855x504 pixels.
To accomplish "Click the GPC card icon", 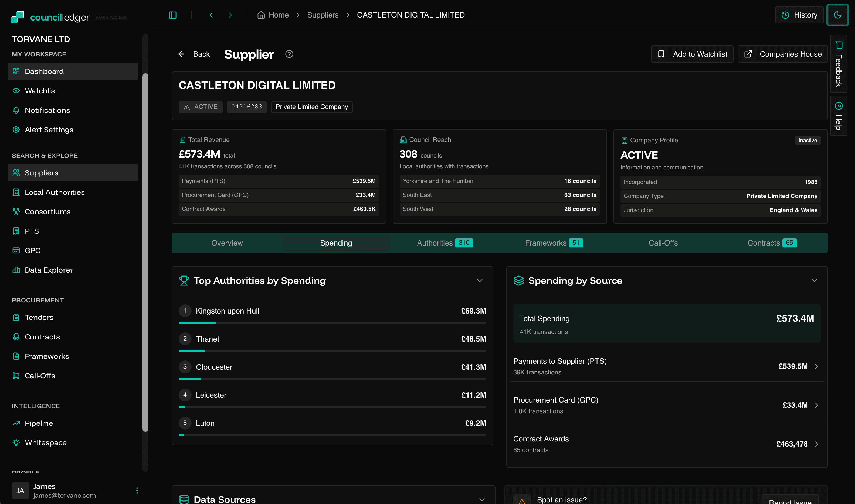I will pos(16,250).
